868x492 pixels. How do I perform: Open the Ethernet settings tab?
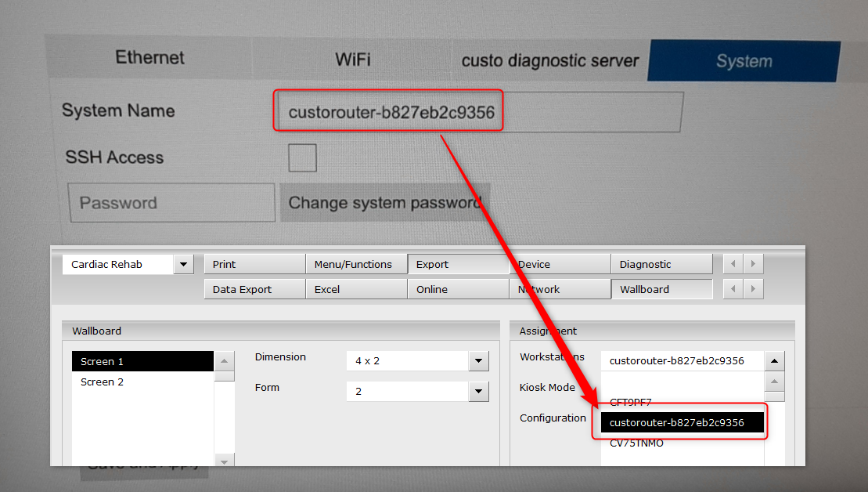pyautogui.click(x=149, y=58)
